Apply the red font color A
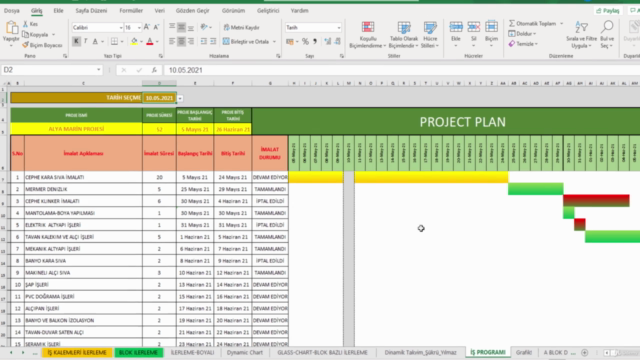Viewport: 640px width, 360px height. click(150, 41)
